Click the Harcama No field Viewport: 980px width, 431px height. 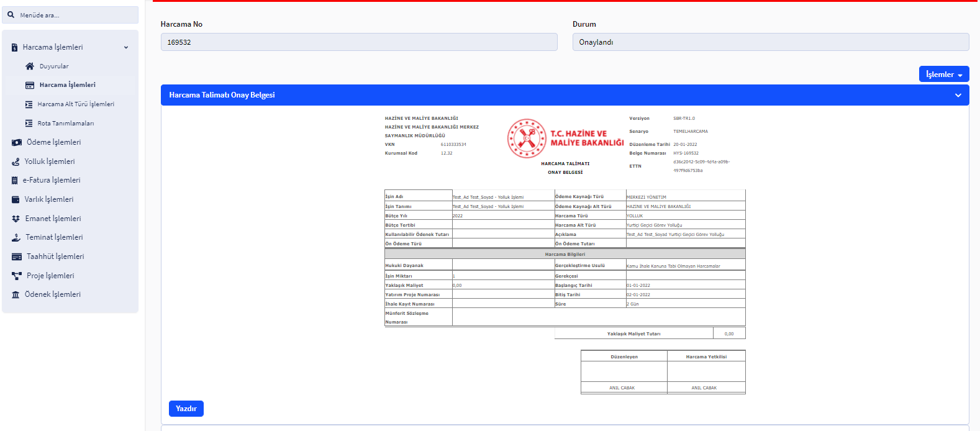click(358, 42)
